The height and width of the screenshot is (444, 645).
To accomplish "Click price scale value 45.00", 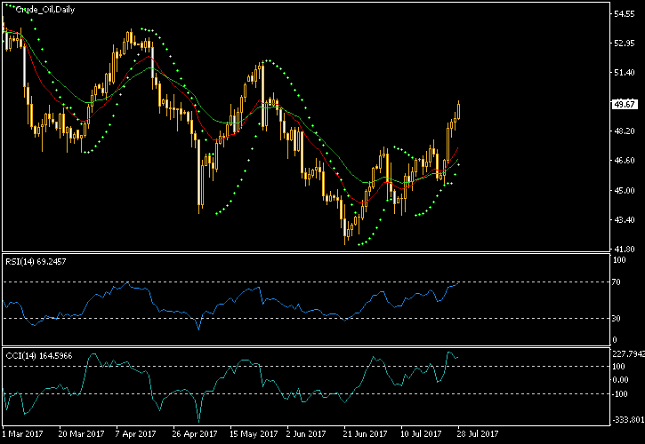I will coord(624,190).
